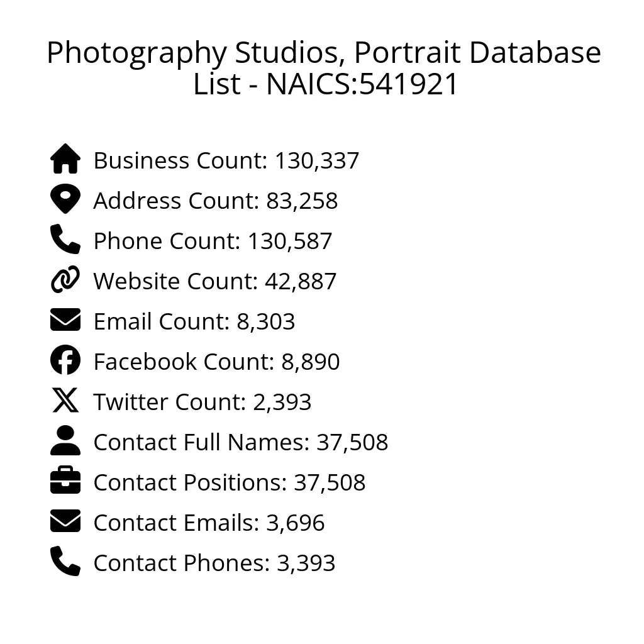Click the location pin icon

coord(65,199)
